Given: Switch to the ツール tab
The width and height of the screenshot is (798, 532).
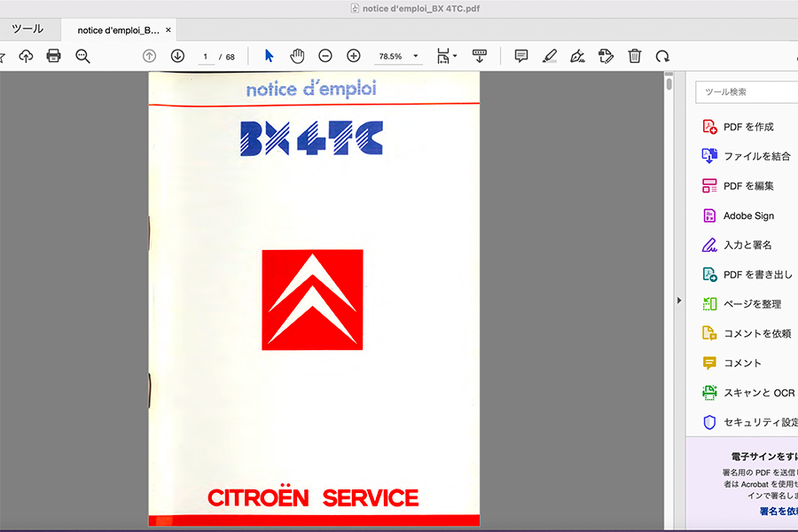Looking at the screenshot, I should tap(27, 29).
